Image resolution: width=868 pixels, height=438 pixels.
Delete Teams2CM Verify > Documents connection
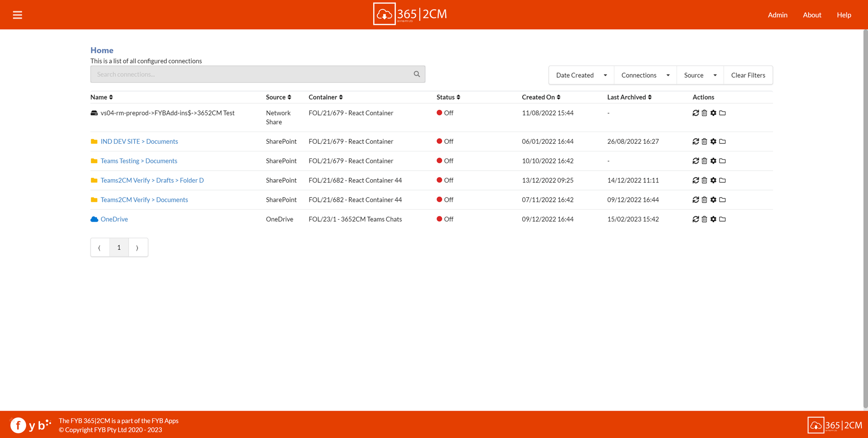[704, 200]
